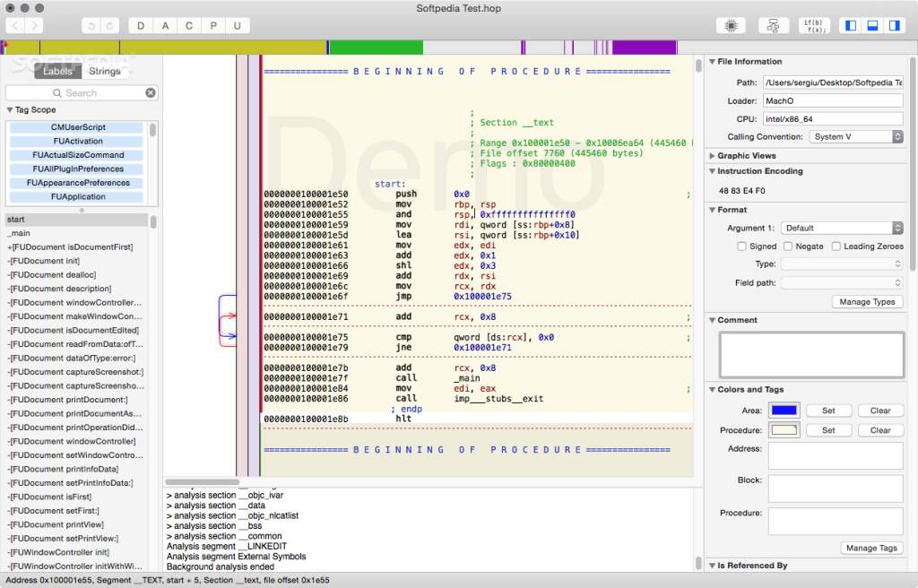
Task: Open the Field path dropdown
Action: click(x=842, y=283)
